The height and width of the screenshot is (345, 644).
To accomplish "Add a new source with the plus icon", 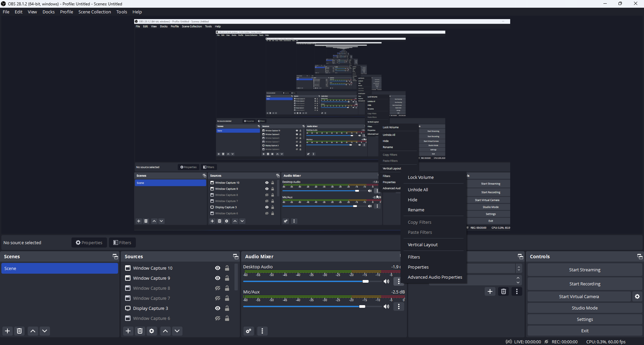I will (x=128, y=331).
